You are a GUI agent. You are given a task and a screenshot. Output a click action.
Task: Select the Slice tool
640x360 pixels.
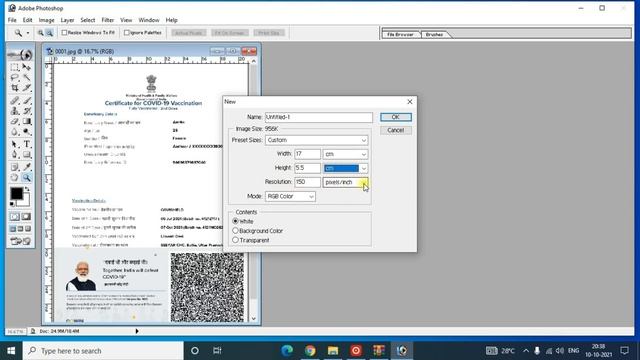coord(27,88)
